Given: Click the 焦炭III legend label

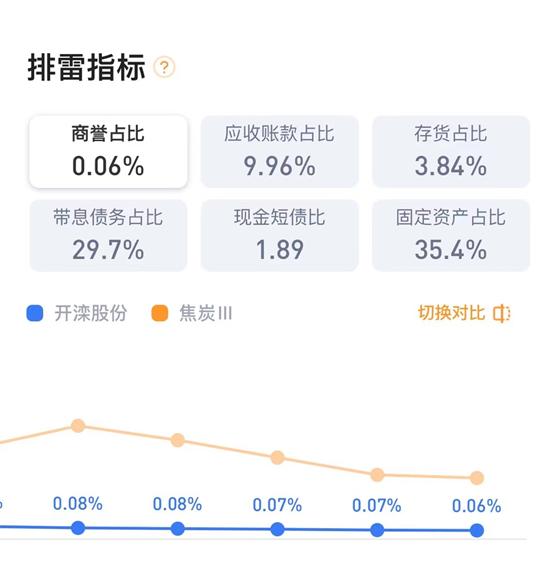Looking at the screenshot, I should pyautogui.click(x=206, y=313).
